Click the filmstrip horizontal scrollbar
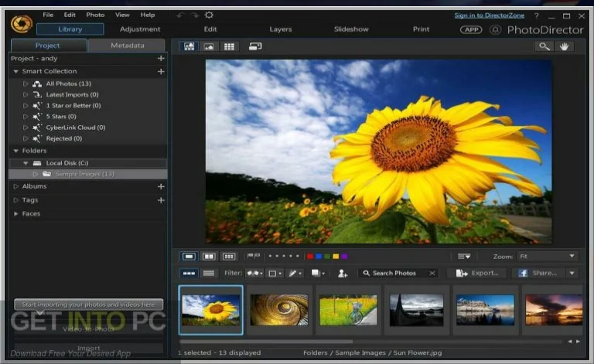This screenshot has width=594, height=364. pos(266,342)
